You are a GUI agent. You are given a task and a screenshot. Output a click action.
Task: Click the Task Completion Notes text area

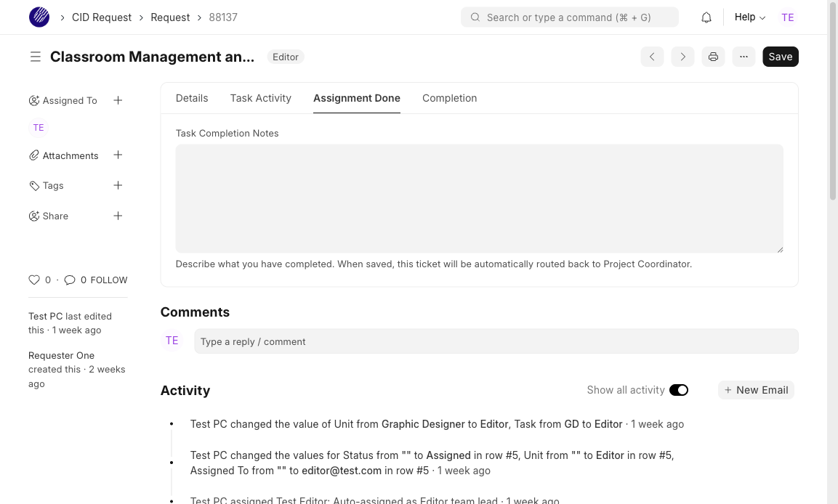point(479,198)
